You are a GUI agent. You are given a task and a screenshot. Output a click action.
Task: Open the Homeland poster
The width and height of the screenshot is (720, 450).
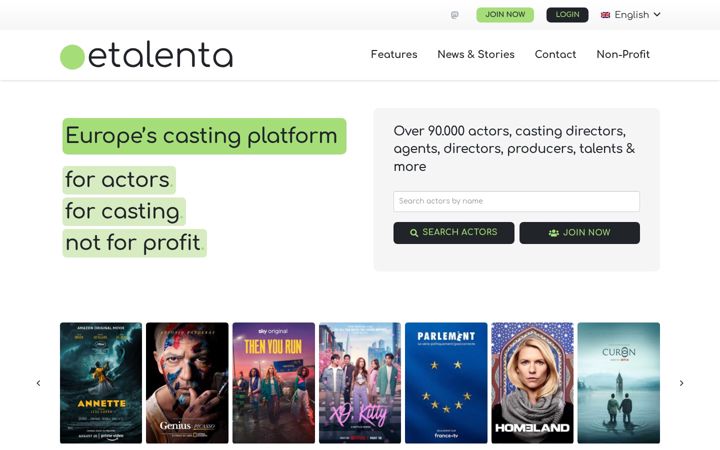point(533,383)
